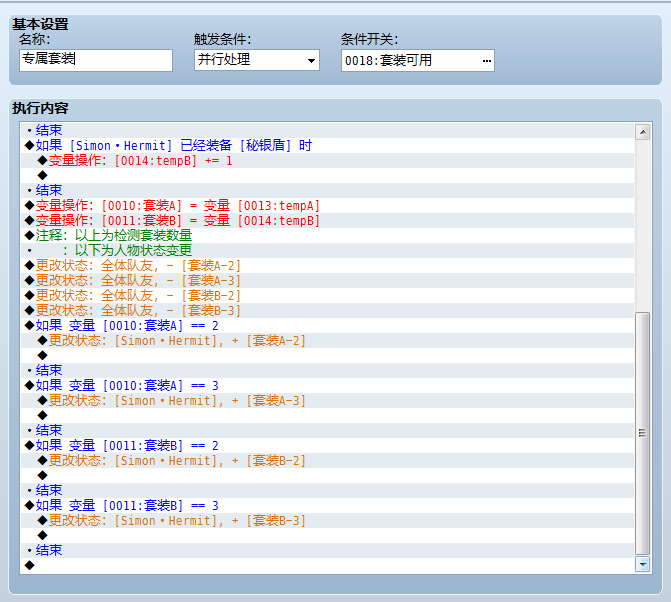Click the scroll up arrow of event list
This screenshot has width=671, height=602.
pos(642,132)
